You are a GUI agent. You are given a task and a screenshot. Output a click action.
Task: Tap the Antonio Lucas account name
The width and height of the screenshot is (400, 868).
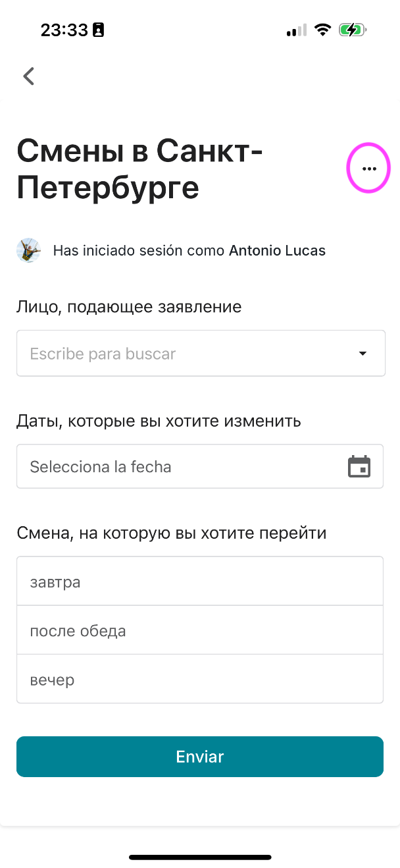click(277, 250)
